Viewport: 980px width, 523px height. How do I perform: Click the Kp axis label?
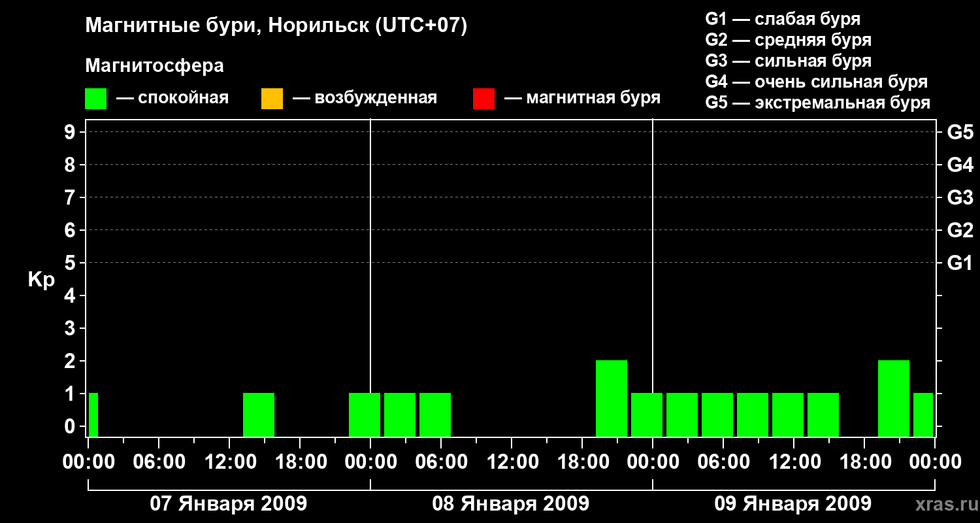41,280
